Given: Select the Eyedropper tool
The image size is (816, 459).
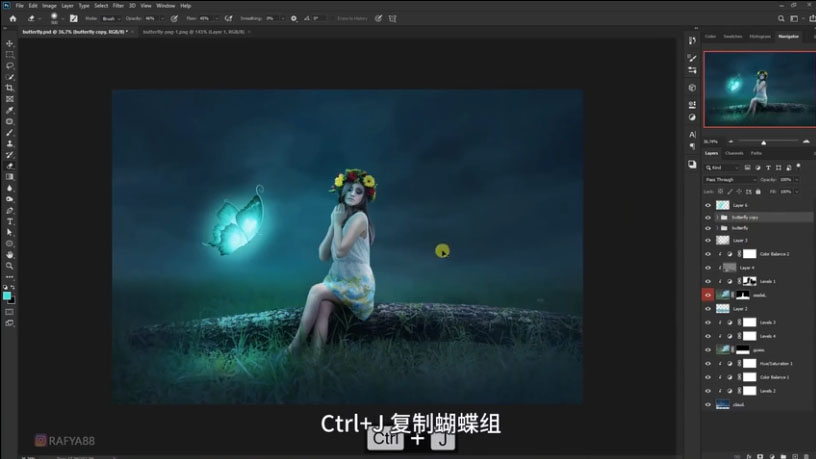Looking at the screenshot, I should click(x=9, y=110).
